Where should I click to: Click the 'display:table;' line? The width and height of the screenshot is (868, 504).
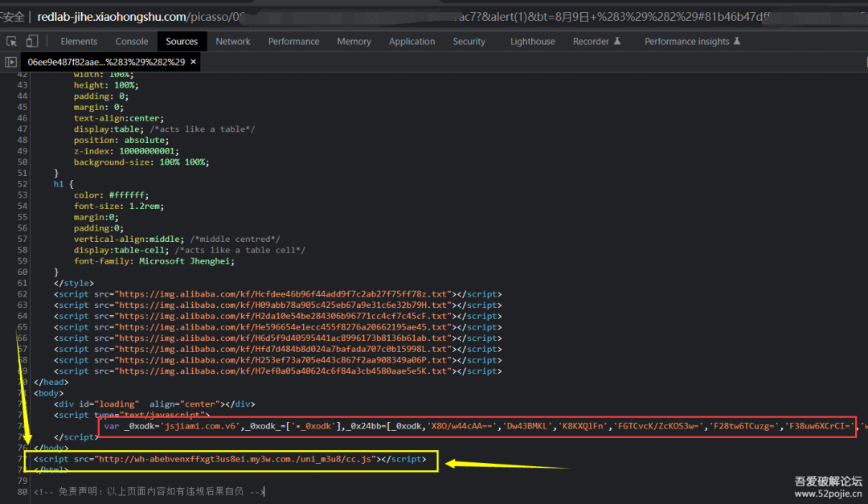(x=164, y=129)
